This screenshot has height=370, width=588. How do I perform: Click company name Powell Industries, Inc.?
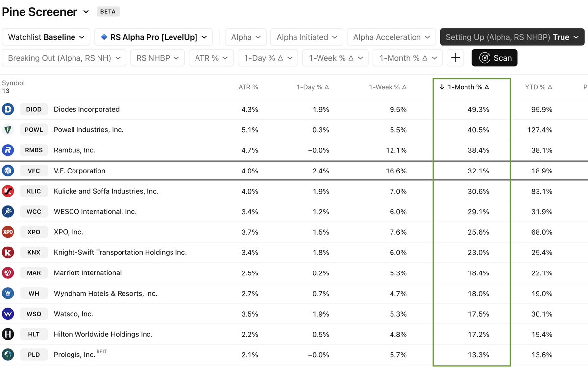point(89,130)
